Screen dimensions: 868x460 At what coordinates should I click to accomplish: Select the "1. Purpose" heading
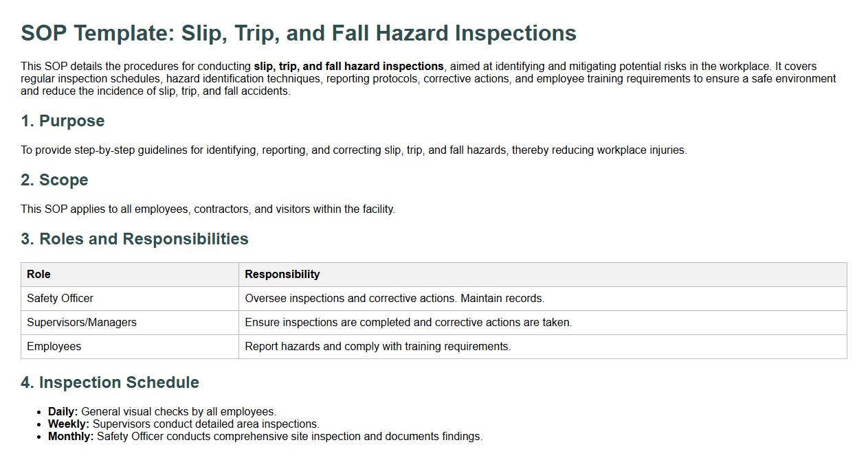63,121
